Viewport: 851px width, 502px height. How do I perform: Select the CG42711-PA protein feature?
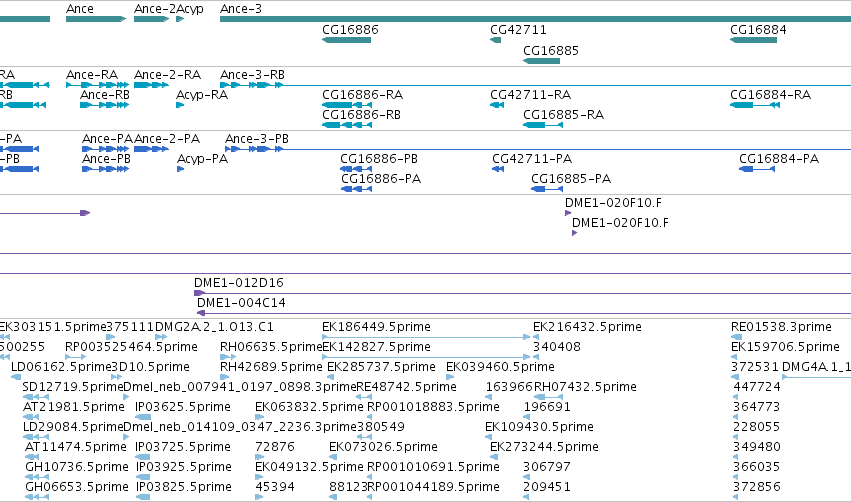click(498, 169)
